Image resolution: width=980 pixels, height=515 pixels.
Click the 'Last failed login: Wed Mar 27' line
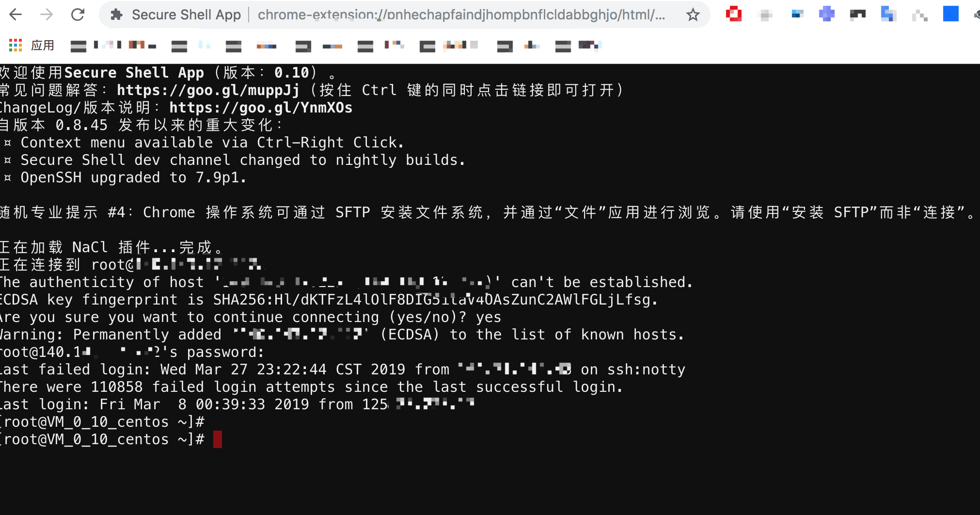[342, 370]
